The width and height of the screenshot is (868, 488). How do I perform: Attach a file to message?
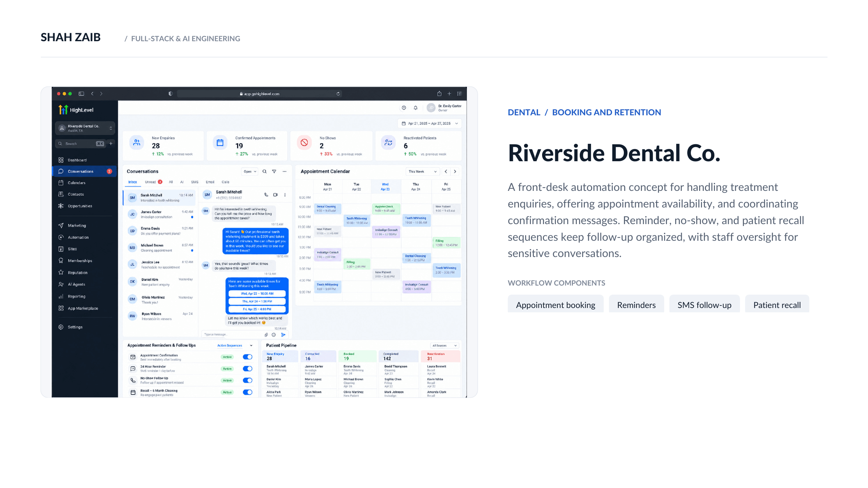click(266, 335)
